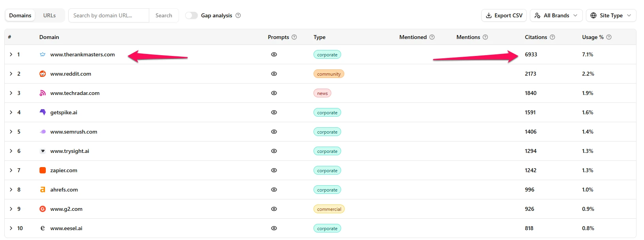Viewport: 644px width, 240px height.
Task: Click the TechRadar favicon icon
Action: pos(43,93)
